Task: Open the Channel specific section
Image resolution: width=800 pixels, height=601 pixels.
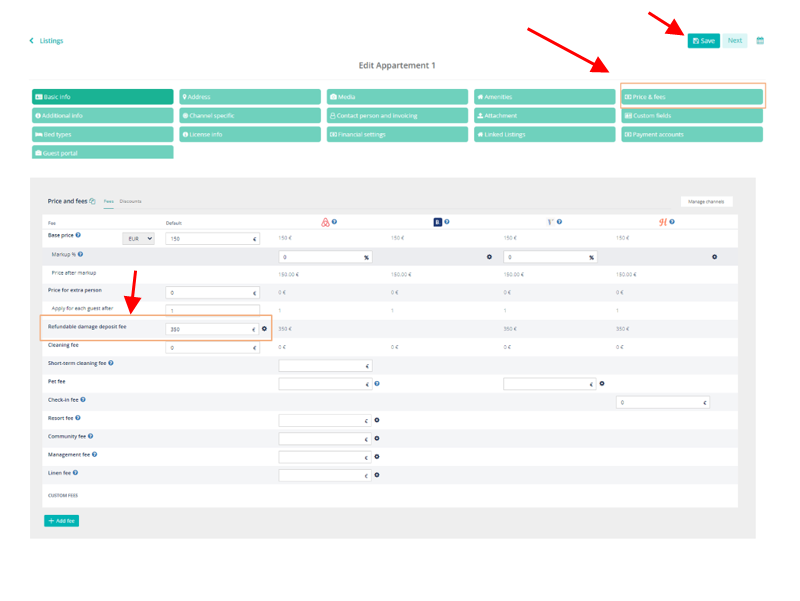Action: [x=250, y=116]
